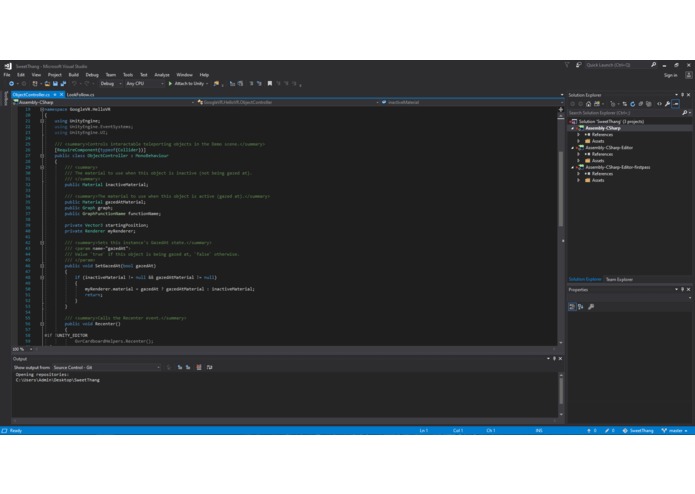Click the Save All icon in toolbar
Screen dimensions: 695x494
[63, 83]
